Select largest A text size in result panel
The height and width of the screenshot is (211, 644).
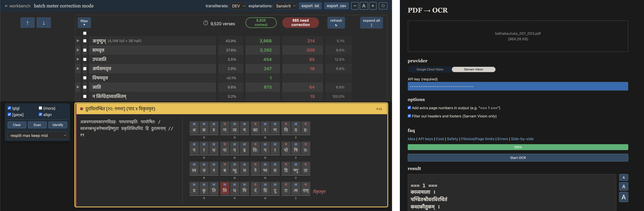(x=624, y=197)
